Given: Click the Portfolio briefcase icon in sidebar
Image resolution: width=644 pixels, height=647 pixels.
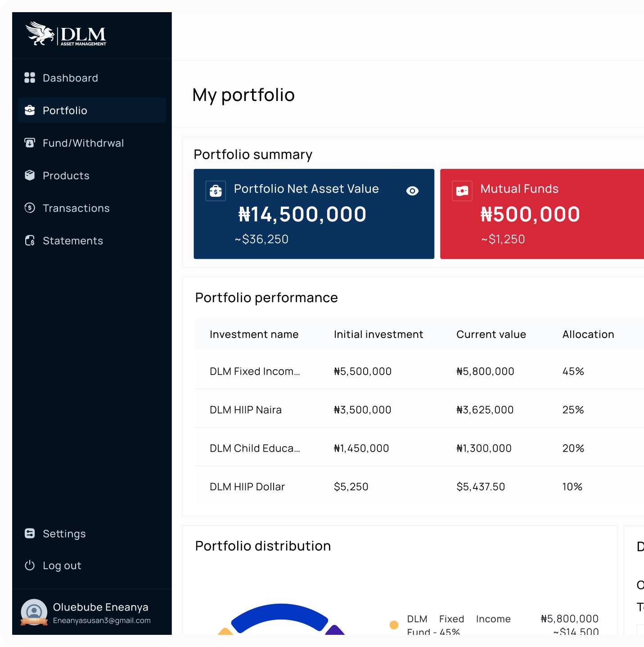Looking at the screenshot, I should pyautogui.click(x=30, y=110).
